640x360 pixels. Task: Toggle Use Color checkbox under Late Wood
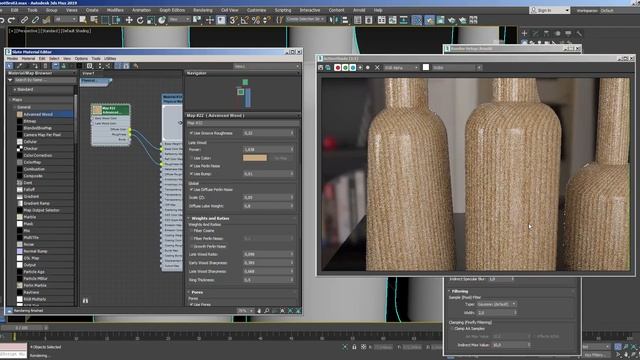191,158
